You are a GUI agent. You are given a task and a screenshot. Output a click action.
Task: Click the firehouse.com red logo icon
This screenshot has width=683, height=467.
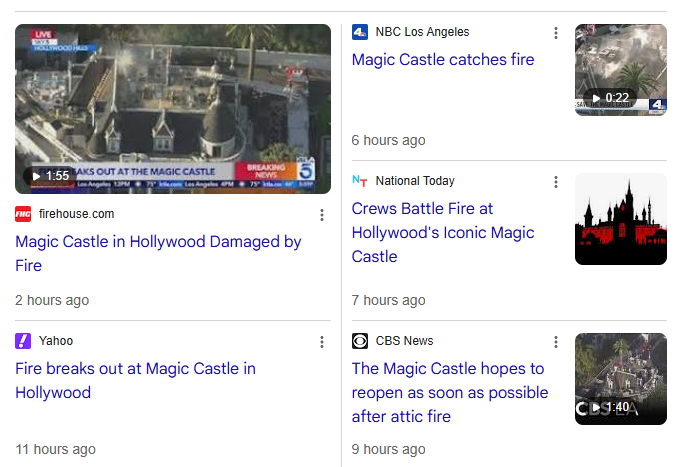(x=23, y=214)
